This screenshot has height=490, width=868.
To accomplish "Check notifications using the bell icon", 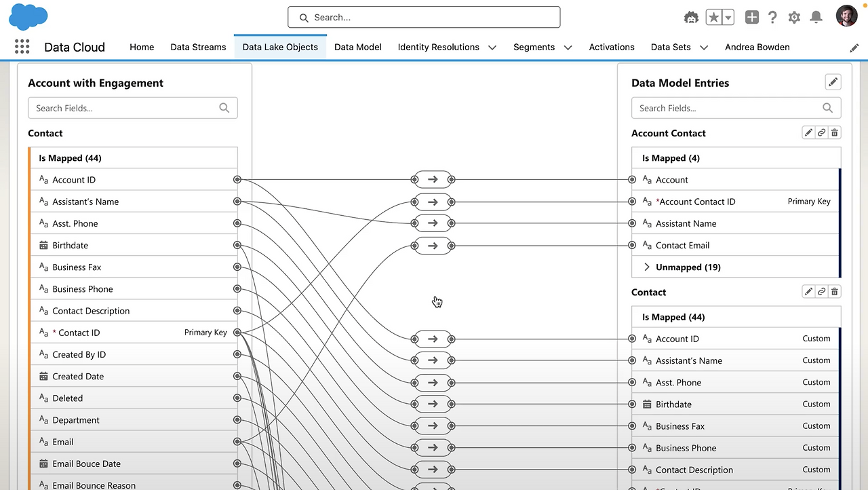I will (816, 16).
